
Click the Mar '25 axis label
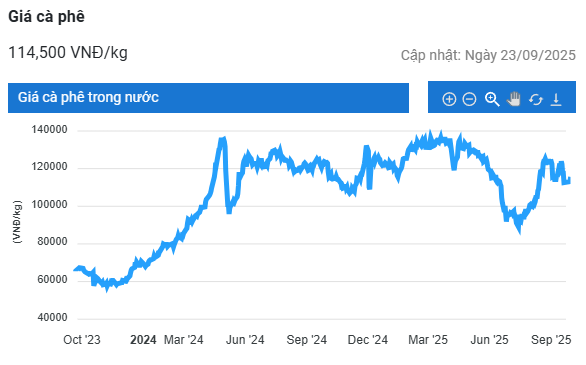coord(428,340)
